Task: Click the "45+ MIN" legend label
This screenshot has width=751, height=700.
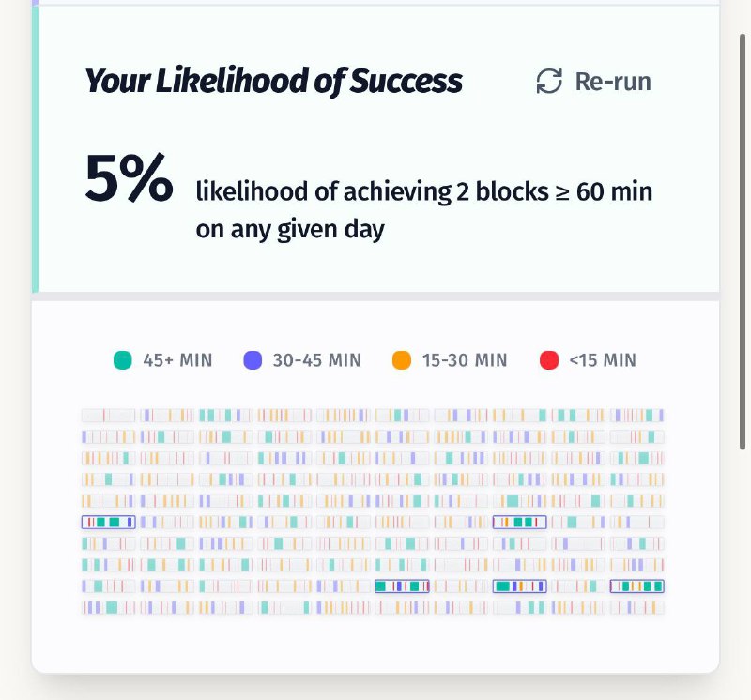Action: (x=177, y=359)
